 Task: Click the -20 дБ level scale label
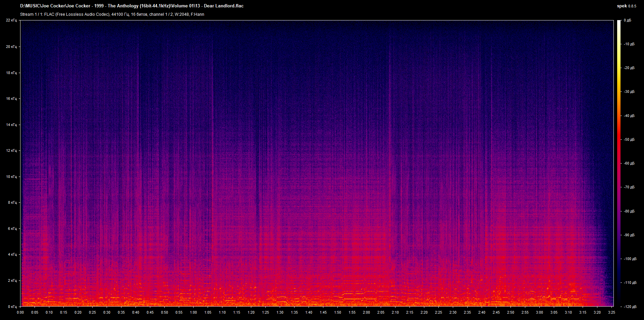(x=629, y=68)
